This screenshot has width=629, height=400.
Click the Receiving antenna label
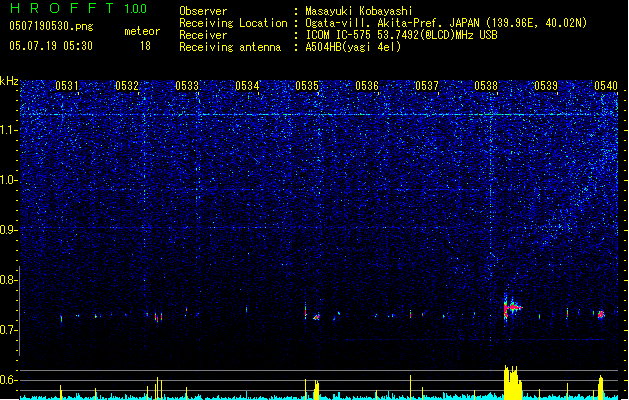230,47
